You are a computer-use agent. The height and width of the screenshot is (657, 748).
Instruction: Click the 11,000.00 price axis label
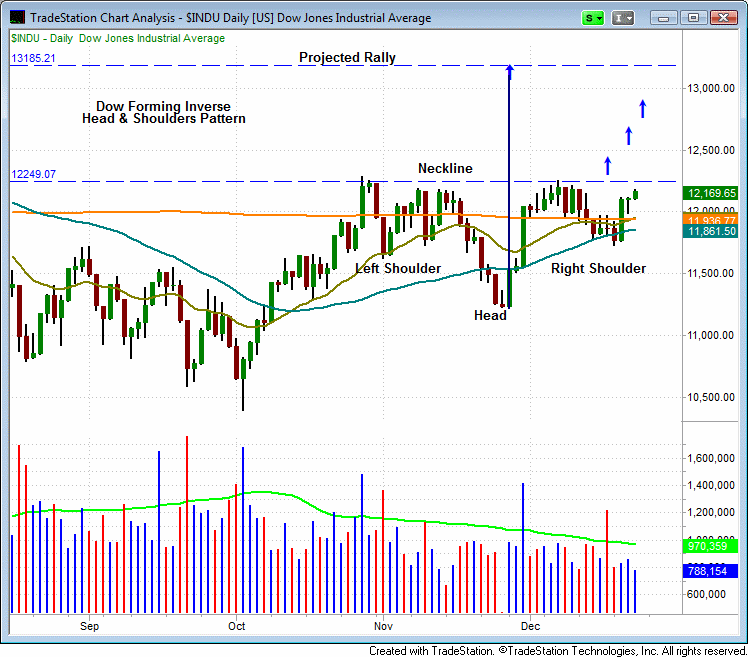coord(711,335)
